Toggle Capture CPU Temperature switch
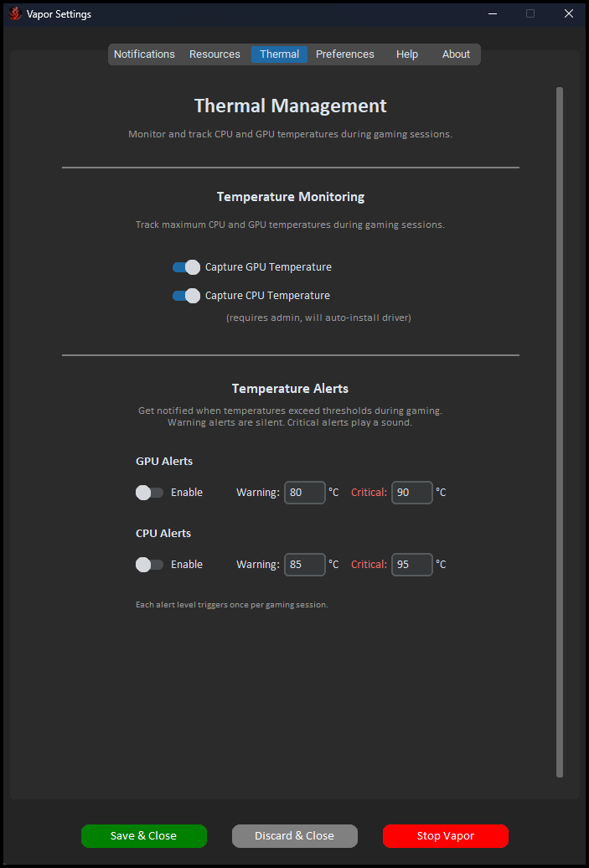This screenshot has height=868, width=589. pyautogui.click(x=186, y=296)
